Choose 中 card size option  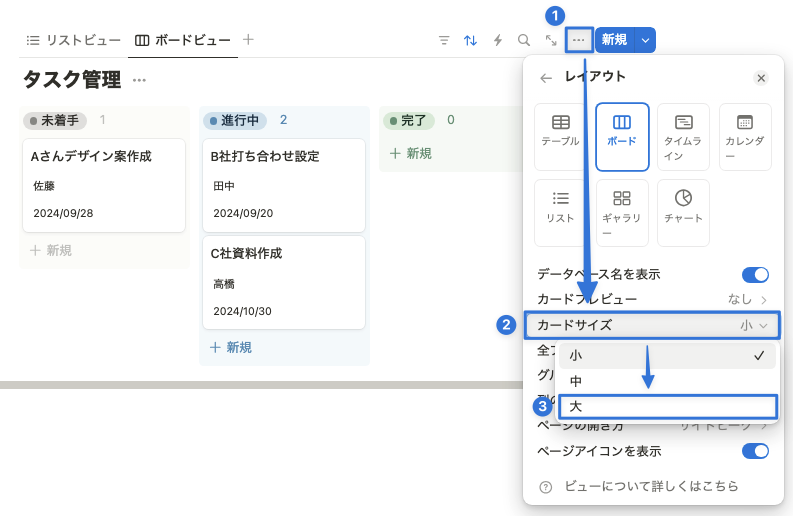pyautogui.click(x=667, y=381)
